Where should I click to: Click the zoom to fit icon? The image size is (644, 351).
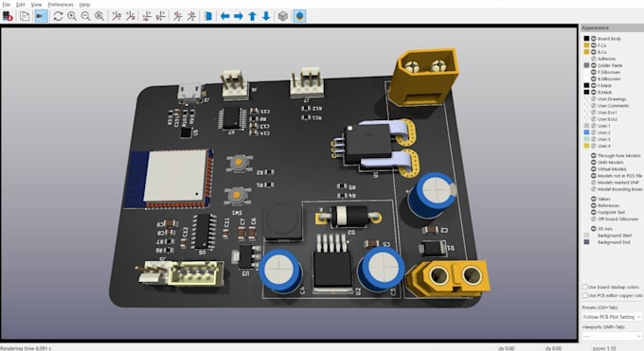click(x=99, y=16)
